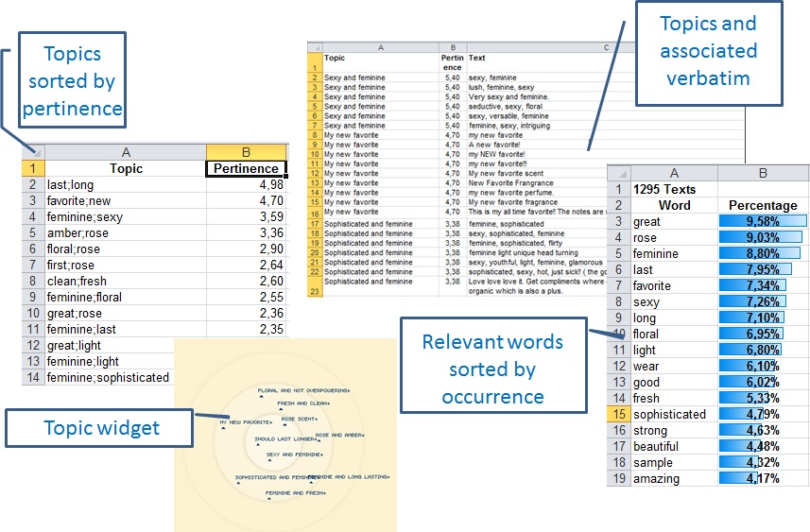Click the 'Percentage' header cell
Screen dimensions: 810x532
pyautogui.click(x=763, y=206)
